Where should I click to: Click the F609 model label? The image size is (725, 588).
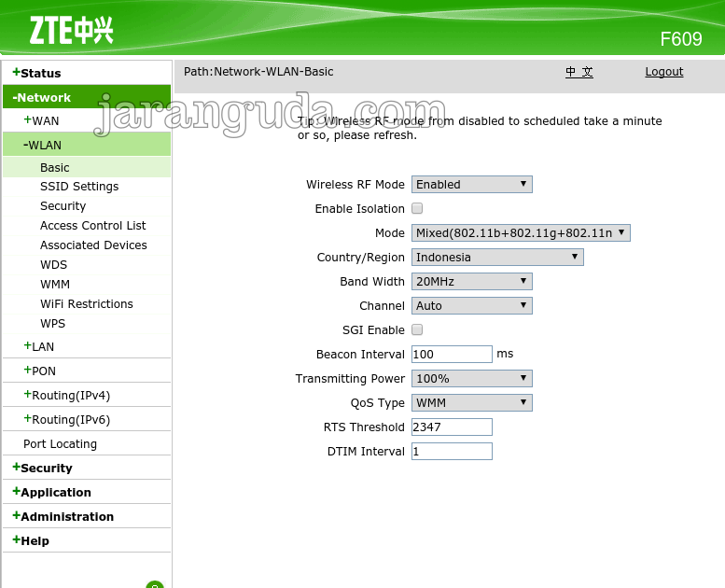(680, 39)
